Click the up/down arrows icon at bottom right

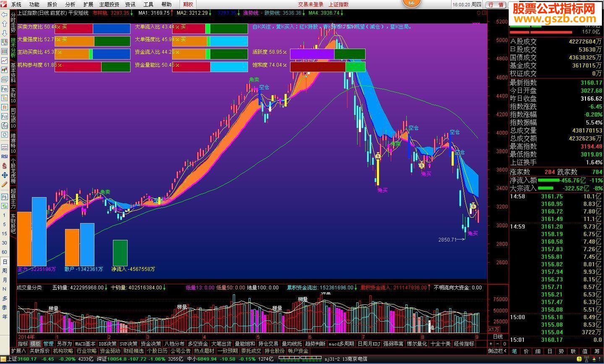tap(594, 359)
